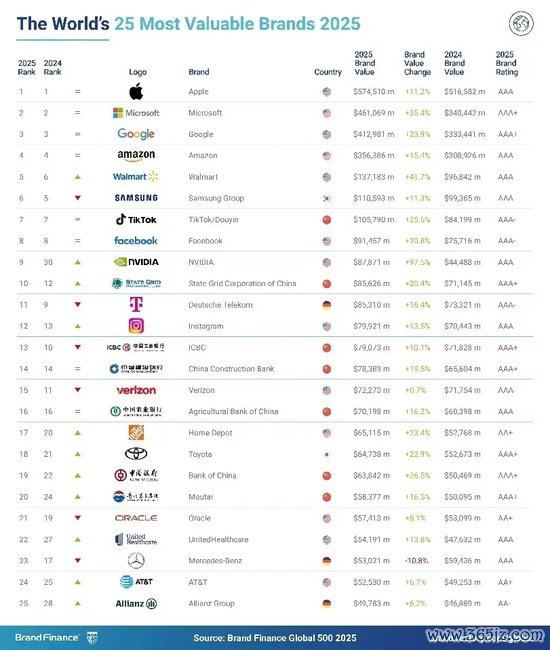Select the Mercedes-Benz star logo
The width and height of the screenshot is (550, 650).
tap(136, 560)
